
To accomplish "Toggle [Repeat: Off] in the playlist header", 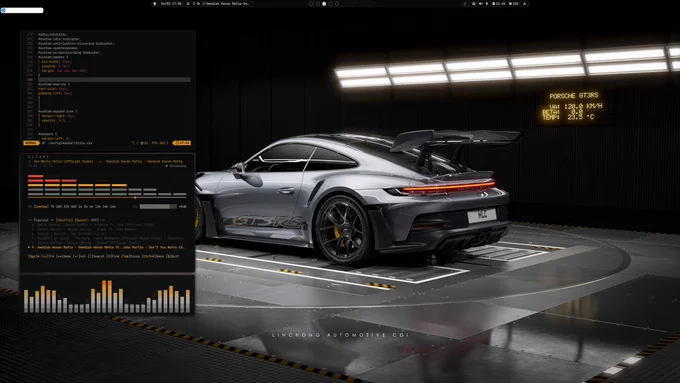I will pos(87,220).
